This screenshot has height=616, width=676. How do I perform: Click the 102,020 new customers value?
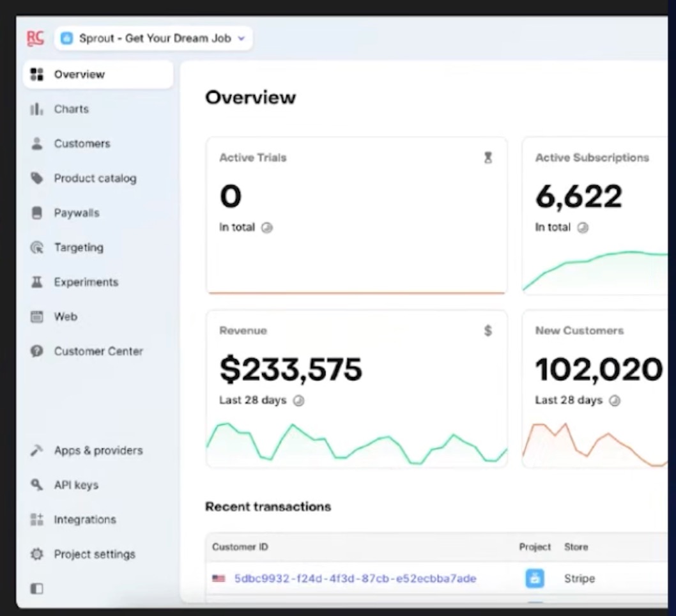[x=599, y=369]
